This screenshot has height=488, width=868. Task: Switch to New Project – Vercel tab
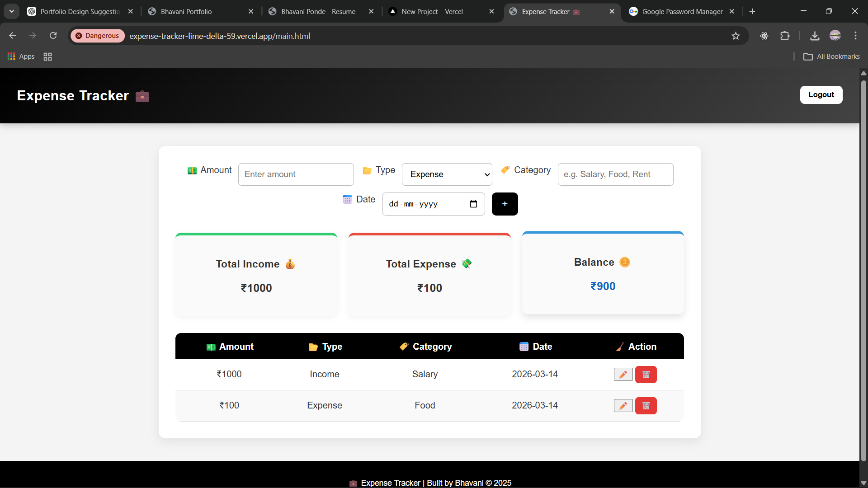(x=432, y=11)
